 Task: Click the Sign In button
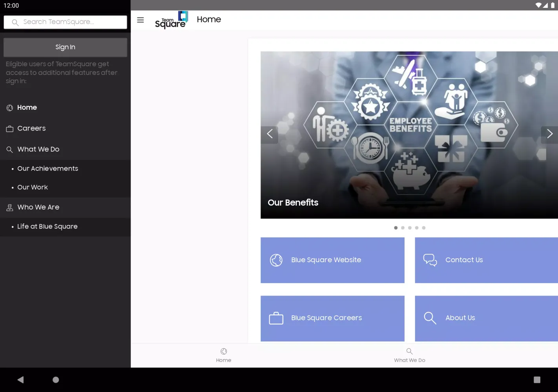click(65, 47)
